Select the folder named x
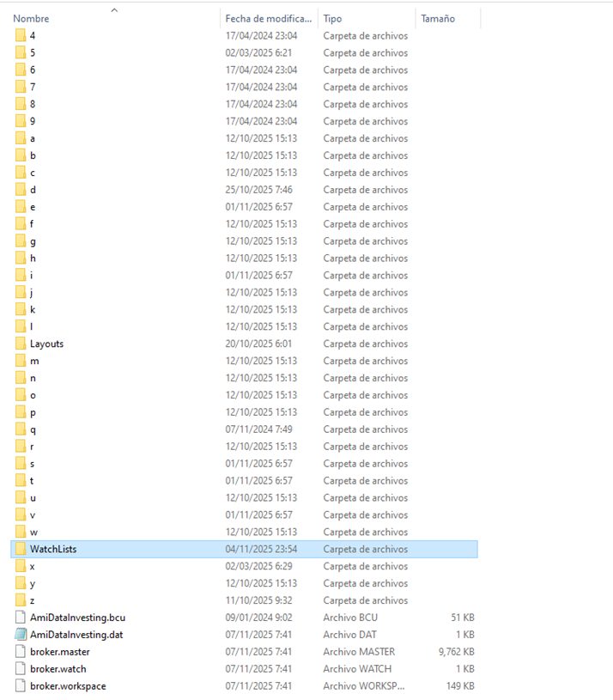The image size is (613, 700). click(x=33, y=566)
